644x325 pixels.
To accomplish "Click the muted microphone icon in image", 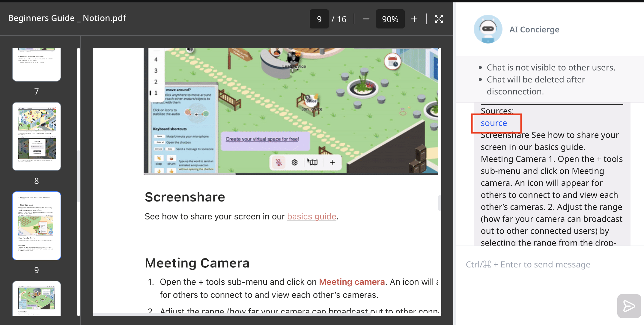I will 279,162.
